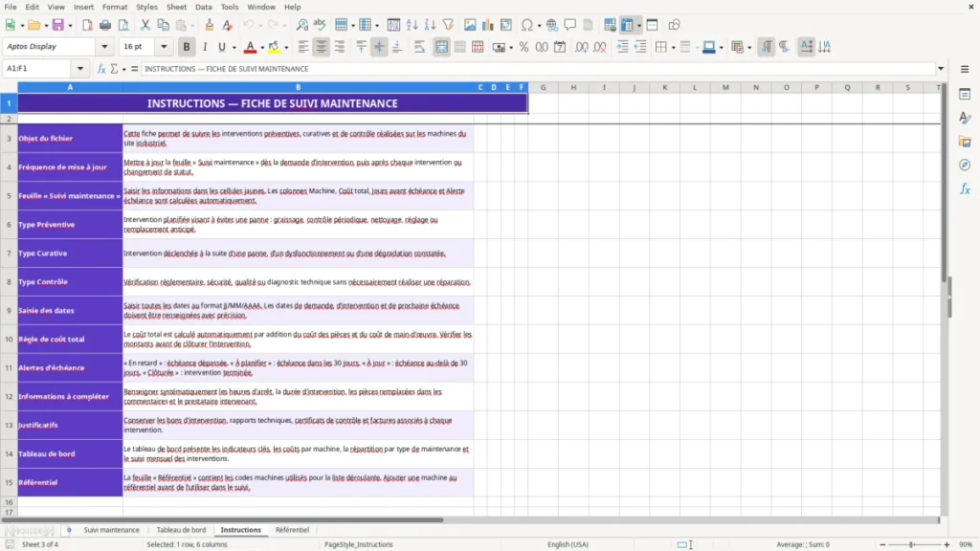Image resolution: width=980 pixels, height=551 pixels.
Task: Click the Name Box input field
Action: (38, 69)
